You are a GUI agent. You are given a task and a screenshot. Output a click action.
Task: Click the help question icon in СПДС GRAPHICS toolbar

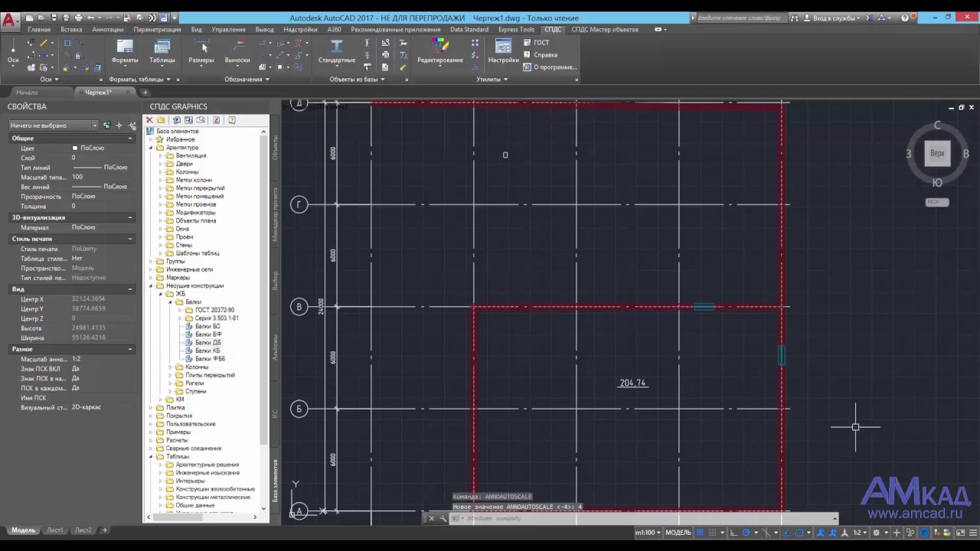point(231,120)
